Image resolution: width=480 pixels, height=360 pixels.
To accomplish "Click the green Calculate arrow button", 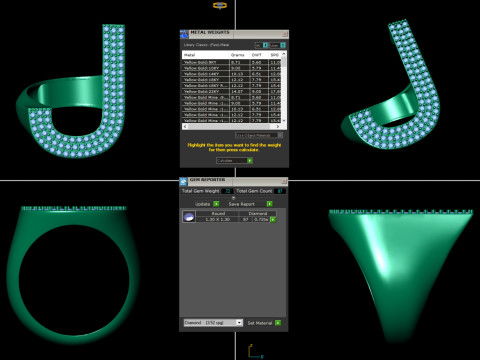I will click(250, 161).
